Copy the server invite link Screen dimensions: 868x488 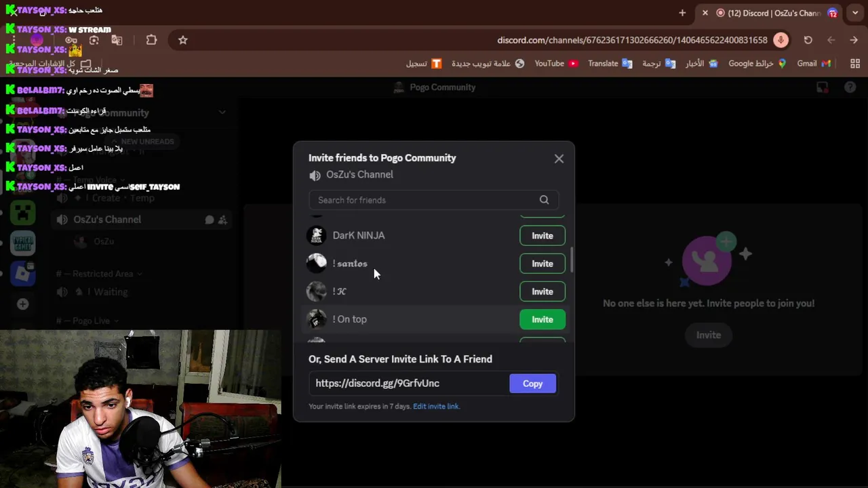532,384
